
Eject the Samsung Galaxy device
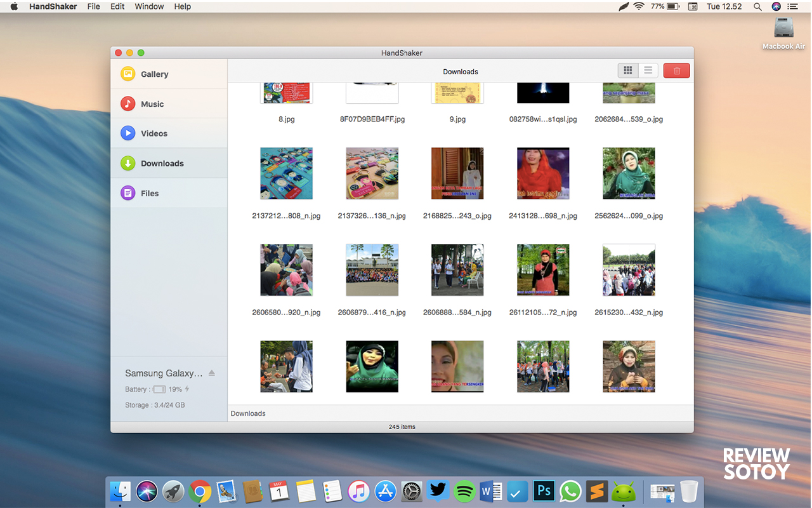point(212,373)
